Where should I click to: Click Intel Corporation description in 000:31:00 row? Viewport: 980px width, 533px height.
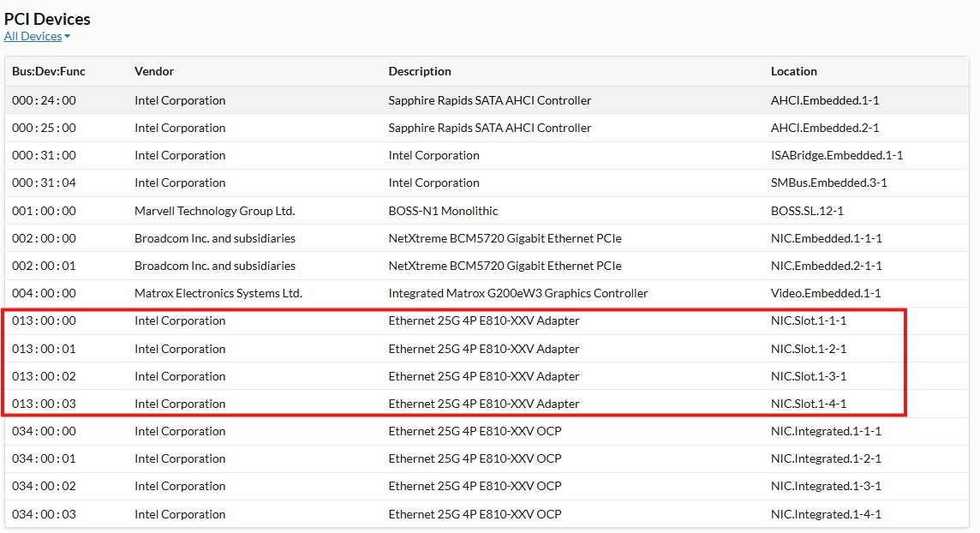pos(433,156)
